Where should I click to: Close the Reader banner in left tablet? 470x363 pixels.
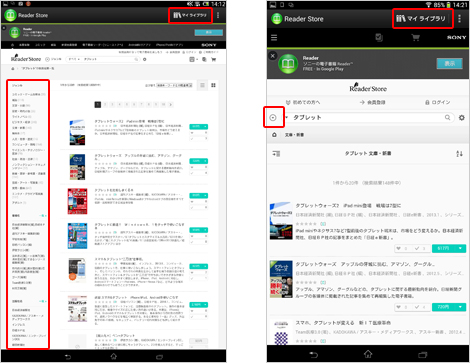pyautogui.click(x=4, y=28)
